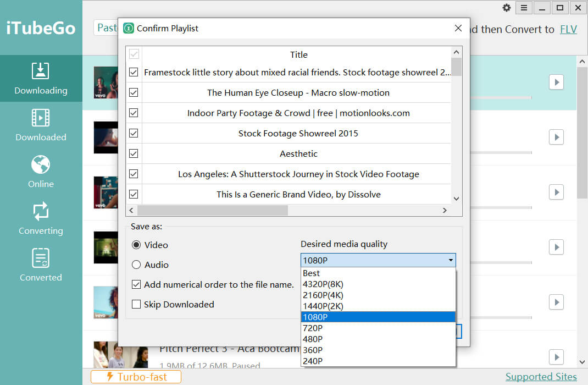The image size is (588, 385).
Task: Go to the Downloading section
Action: (41, 79)
